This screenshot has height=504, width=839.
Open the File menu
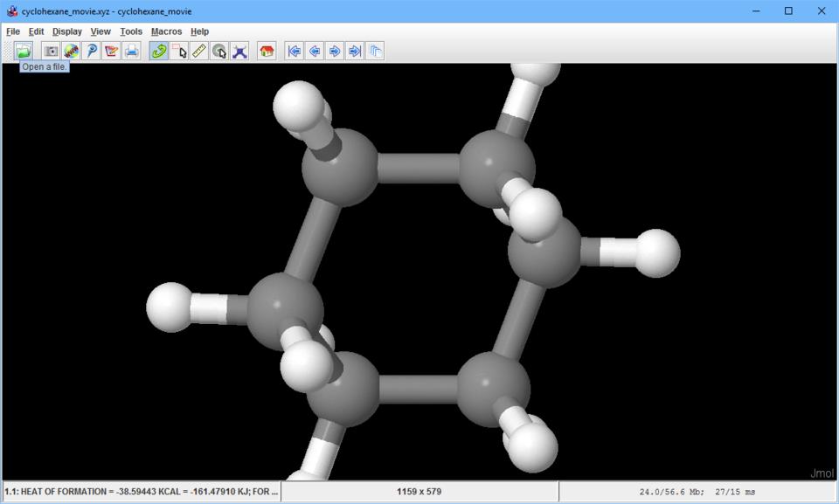13,31
